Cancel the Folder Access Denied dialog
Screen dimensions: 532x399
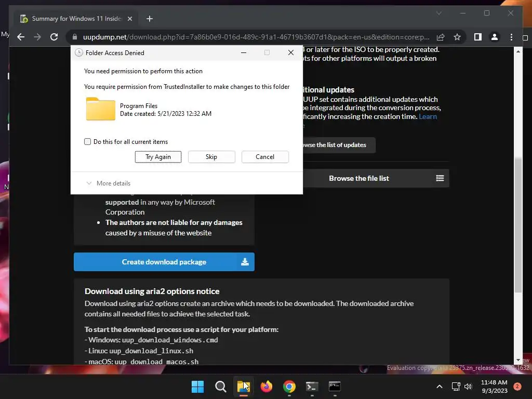(265, 157)
